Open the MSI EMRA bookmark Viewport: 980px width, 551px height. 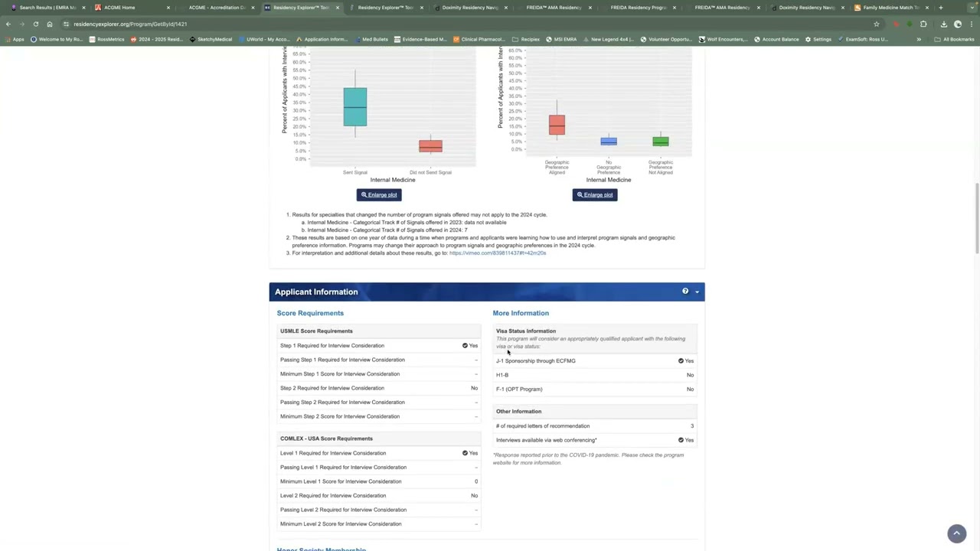(x=562, y=39)
